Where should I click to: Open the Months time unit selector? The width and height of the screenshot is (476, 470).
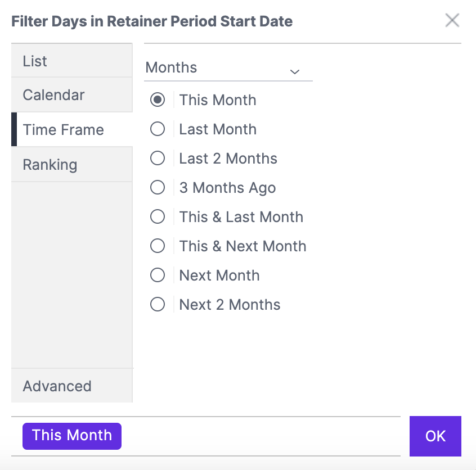228,68
